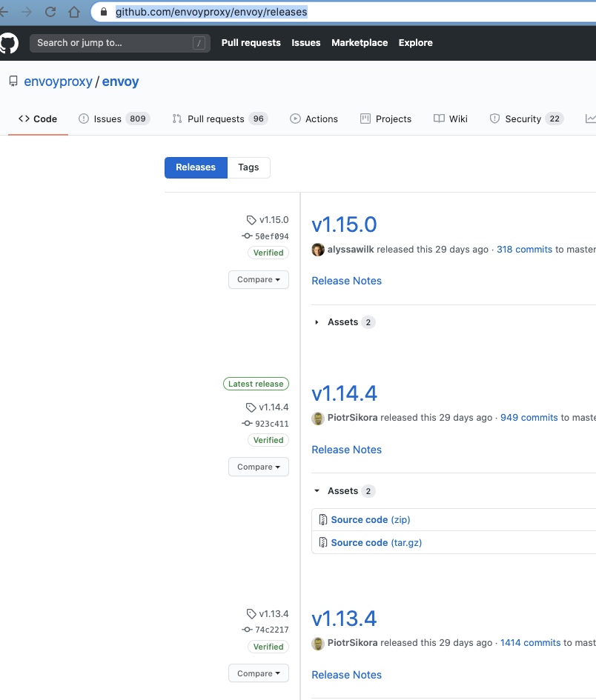
Task: Click the tag icon beside v1.15.0
Action: tap(251, 220)
